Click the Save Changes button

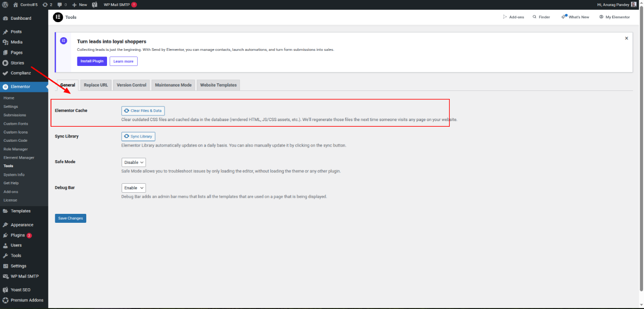pyautogui.click(x=71, y=218)
